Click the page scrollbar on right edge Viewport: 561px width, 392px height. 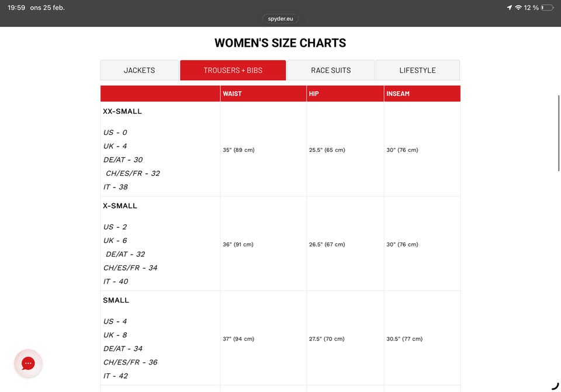[559, 134]
